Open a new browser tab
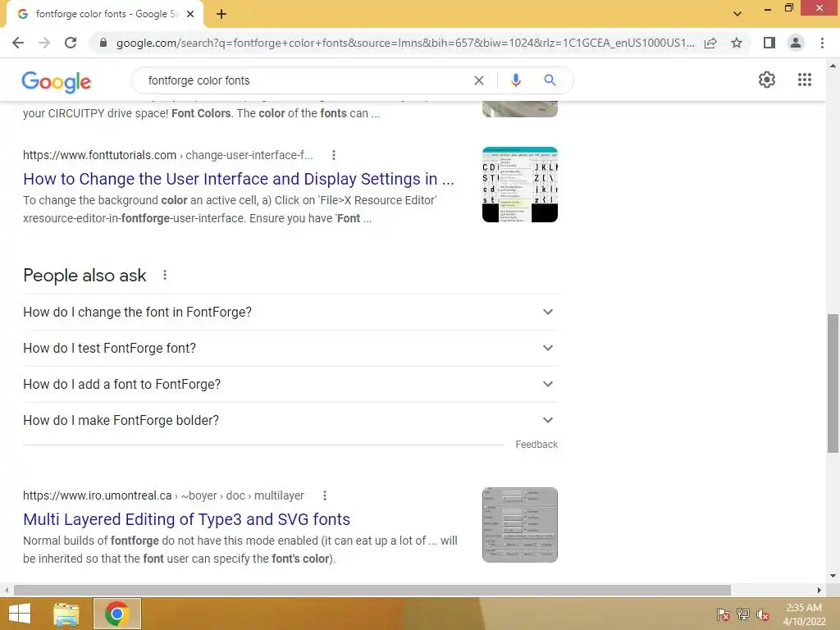The image size is (840, 630). 221,14
